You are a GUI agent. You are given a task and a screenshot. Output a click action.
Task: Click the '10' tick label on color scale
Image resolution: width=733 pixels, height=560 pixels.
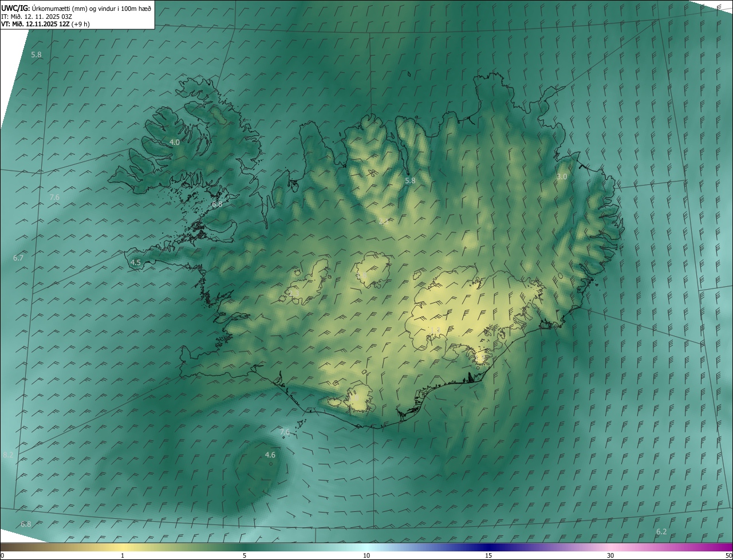point(366,555)
